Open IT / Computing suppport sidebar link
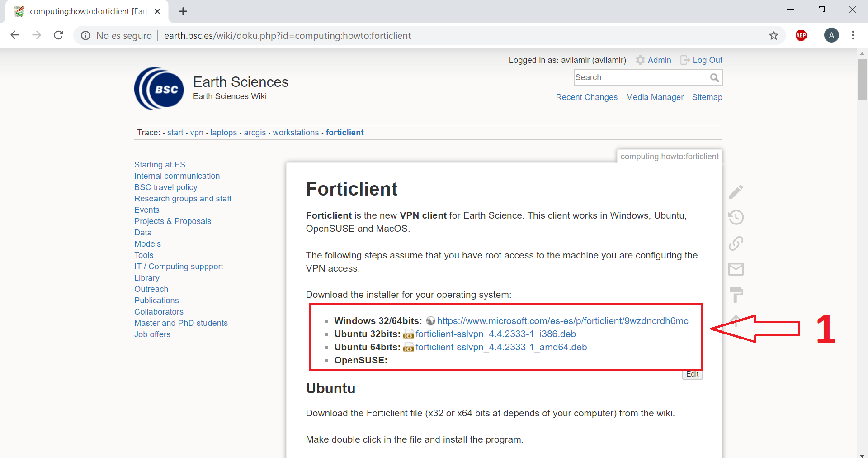 pyautogui.click(x=179, y=267)
